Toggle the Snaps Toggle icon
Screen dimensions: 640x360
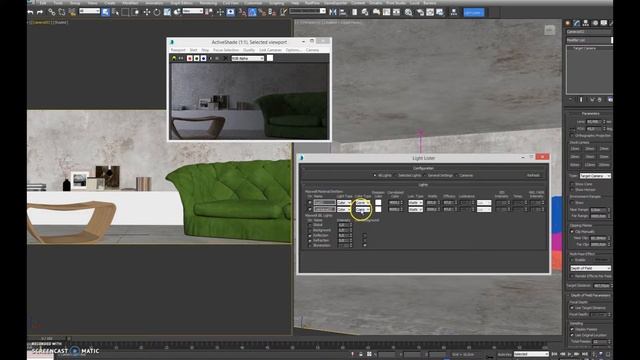[242, 12]
